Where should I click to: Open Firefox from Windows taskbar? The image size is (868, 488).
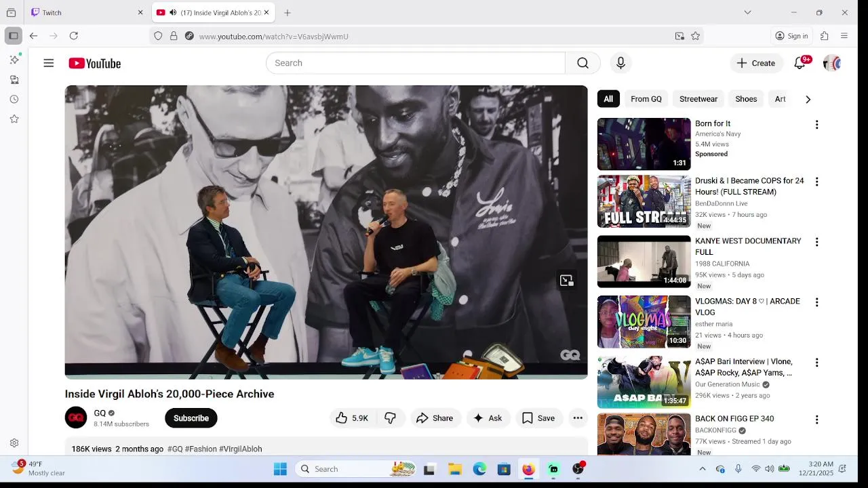pyautogui.click(x=528, y=469)
